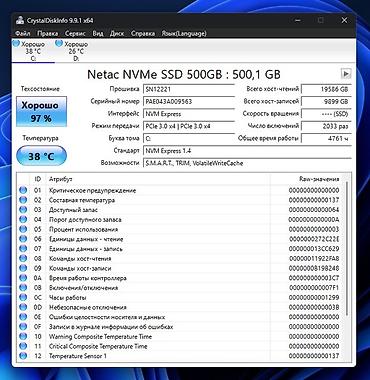Click the status icon for Процент использования
The height and width of the screenshot is (380, 370).
tap(23, 229)
